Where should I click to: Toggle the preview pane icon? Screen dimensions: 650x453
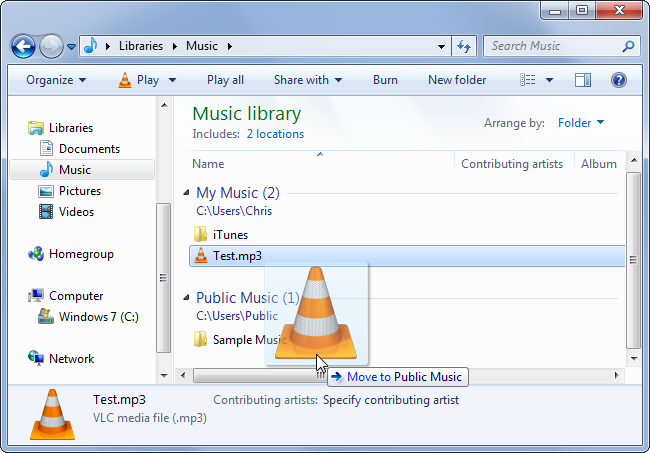583,80
